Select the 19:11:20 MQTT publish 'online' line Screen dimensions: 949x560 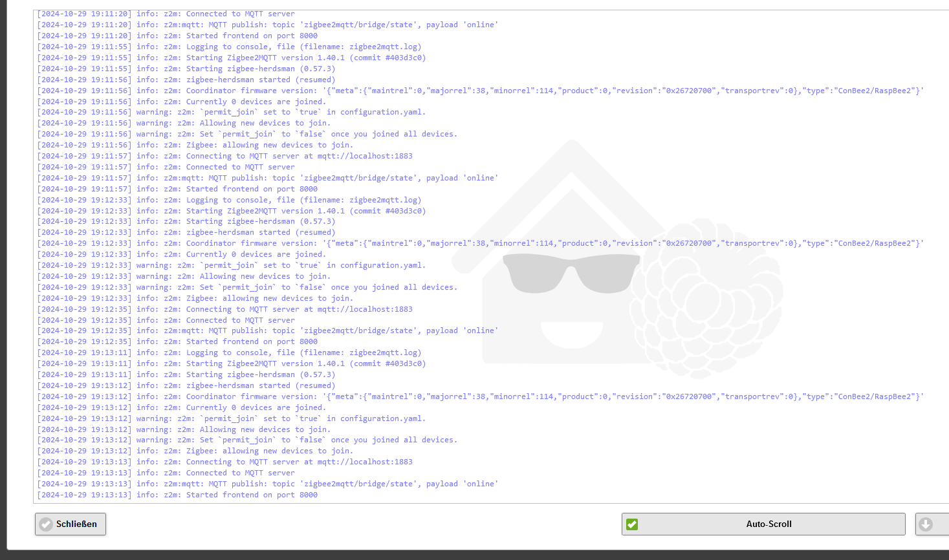[268, 25]
